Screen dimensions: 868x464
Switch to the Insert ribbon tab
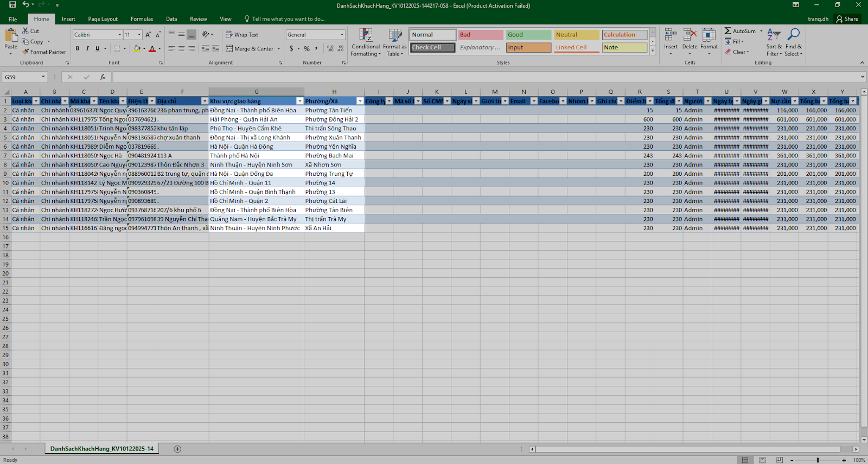[68, 19]
